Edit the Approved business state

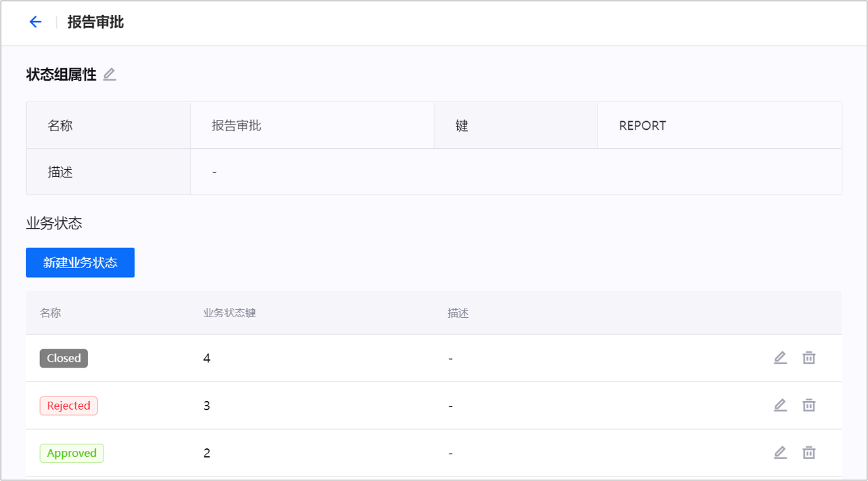[x=780, y=453]
